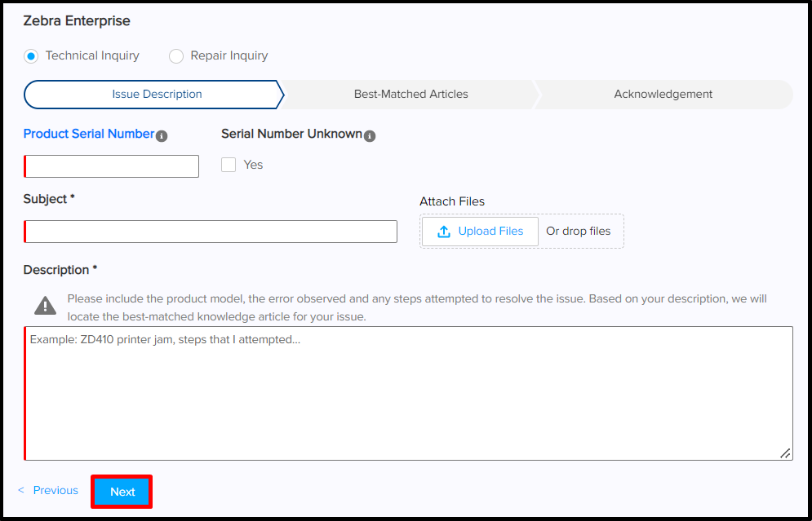Select the Technical Inquiry radio button

point(30,55)
